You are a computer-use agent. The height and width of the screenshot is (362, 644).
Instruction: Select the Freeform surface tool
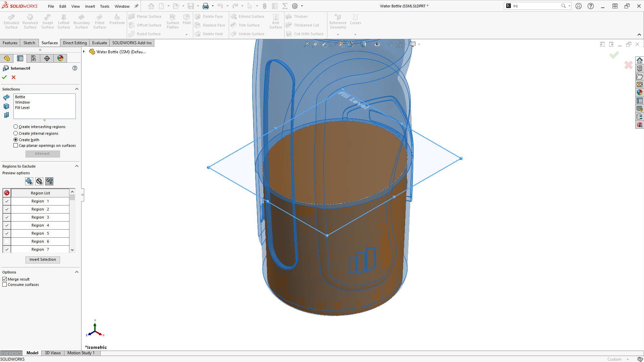(x=117, y=20)
